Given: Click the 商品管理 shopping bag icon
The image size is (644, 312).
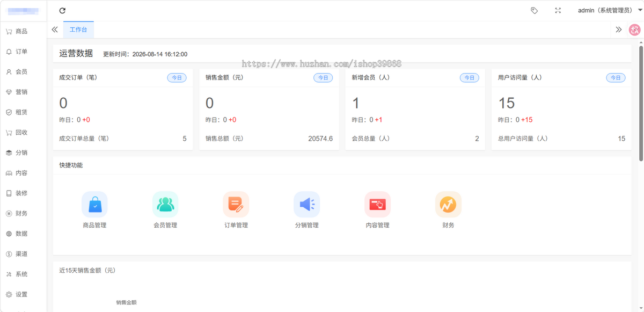Looking at the screenshot, I should (94, 204).
